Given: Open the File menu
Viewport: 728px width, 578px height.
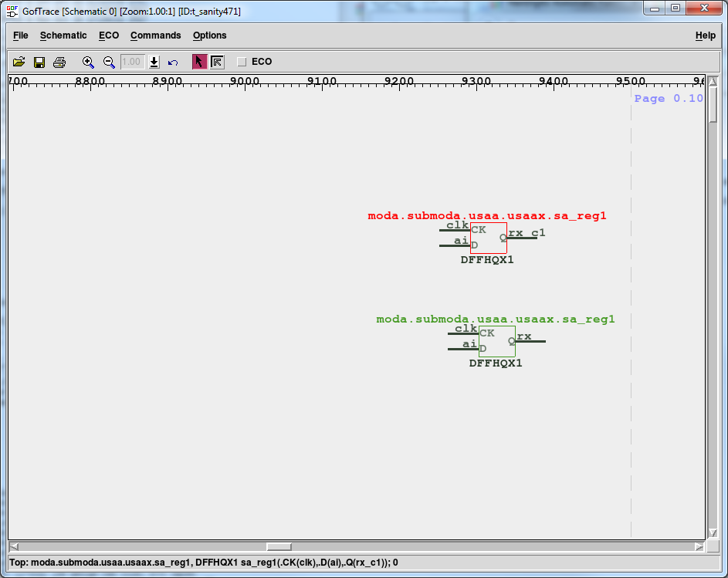Looking at the screenshot, I should click(20, 35).
